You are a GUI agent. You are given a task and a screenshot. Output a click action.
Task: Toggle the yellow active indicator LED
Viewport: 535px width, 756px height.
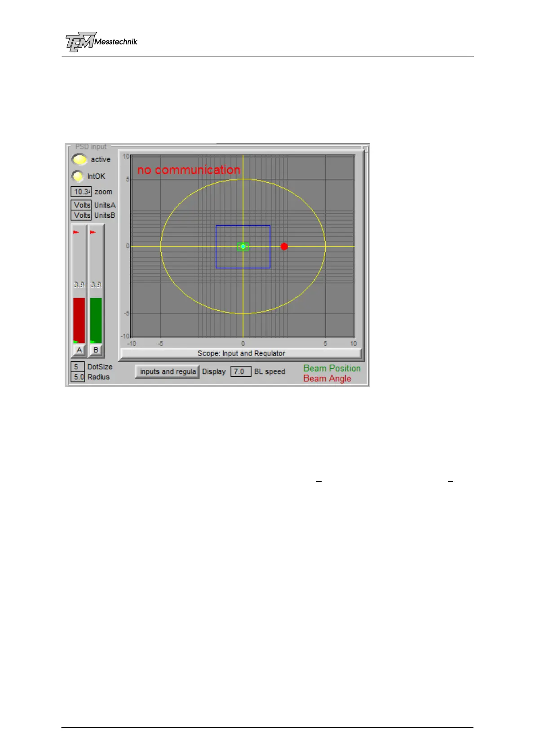pos(80,159)
